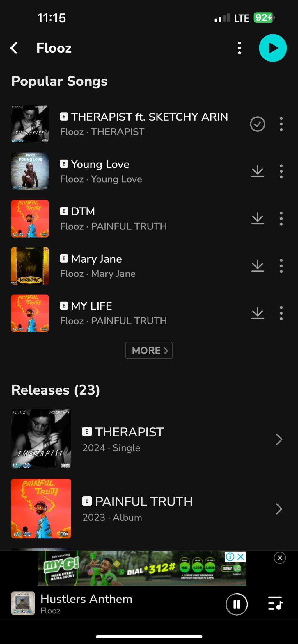Download the MY LIFE track
Viewport: 298px width, 644px height.
coord(258,313)
